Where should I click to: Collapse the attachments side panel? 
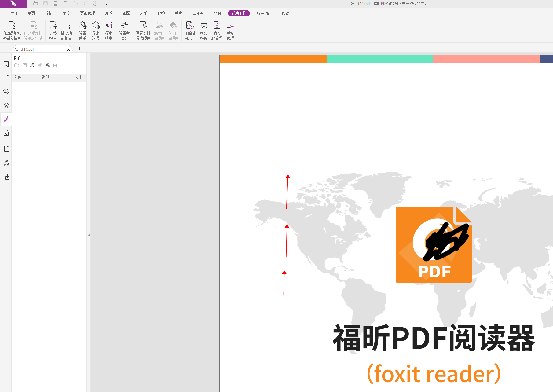[x=89, y=235]
